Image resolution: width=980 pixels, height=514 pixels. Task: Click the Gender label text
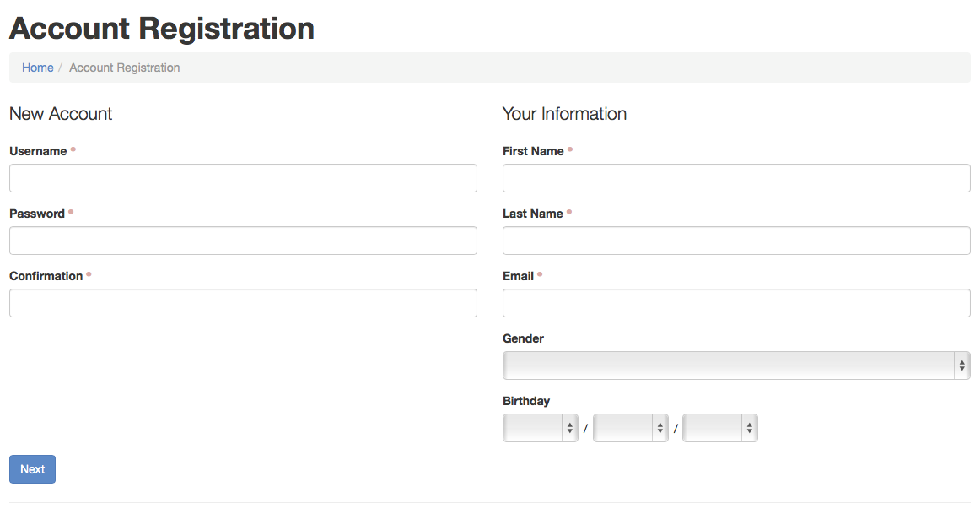pos(523,338)
